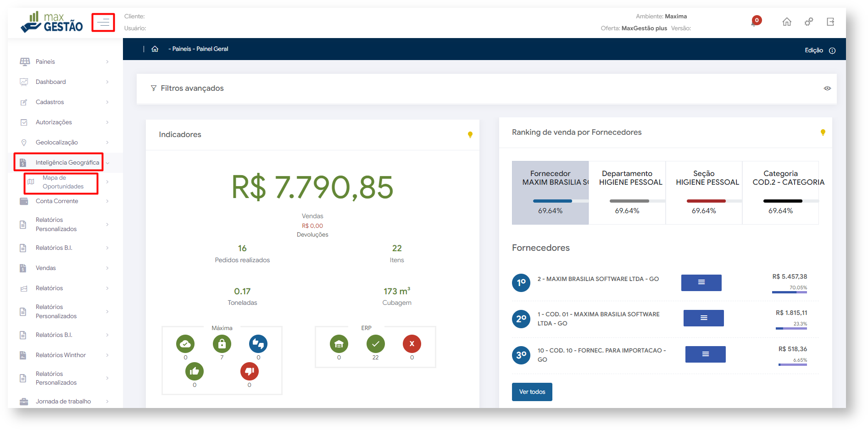Screen dimensions: 868x430
Task: Open details menu for first-ranked supplier
Action: (x=701, y=282)
